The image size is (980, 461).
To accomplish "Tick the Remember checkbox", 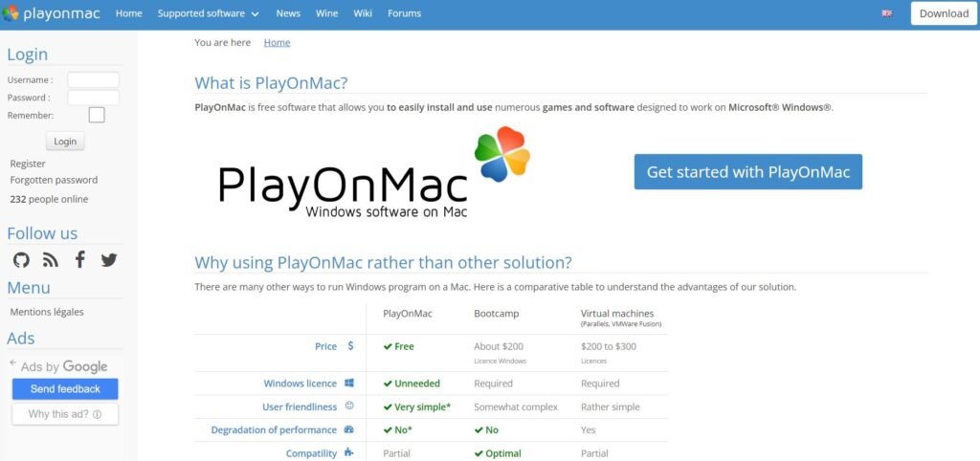I will 97,115.
